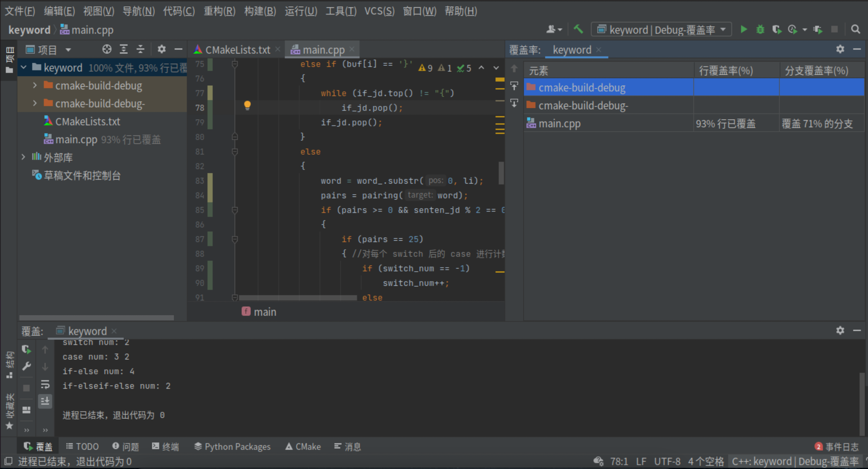Open the 终端 tool window button
This screenshot has height=469, width=868.
165,446
